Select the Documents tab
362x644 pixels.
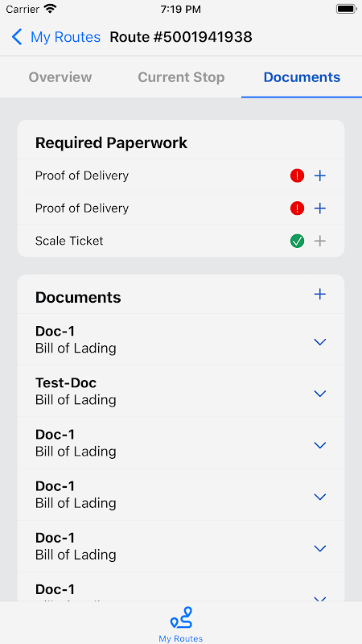pyautogui.click(x=302, y=77)
